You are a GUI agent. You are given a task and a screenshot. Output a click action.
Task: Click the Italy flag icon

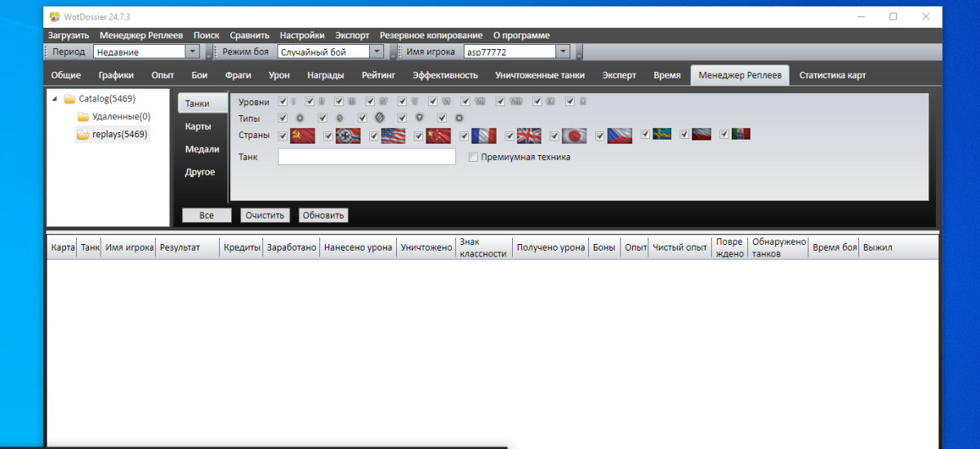point(742,134)
